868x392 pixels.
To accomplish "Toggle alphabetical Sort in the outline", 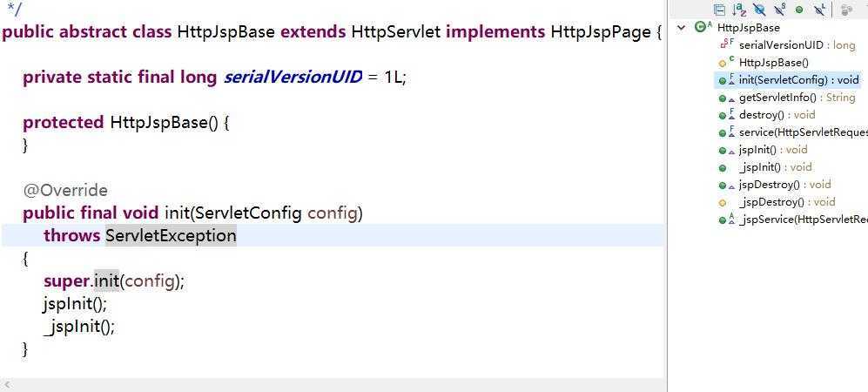I will [x=739, y=9].
